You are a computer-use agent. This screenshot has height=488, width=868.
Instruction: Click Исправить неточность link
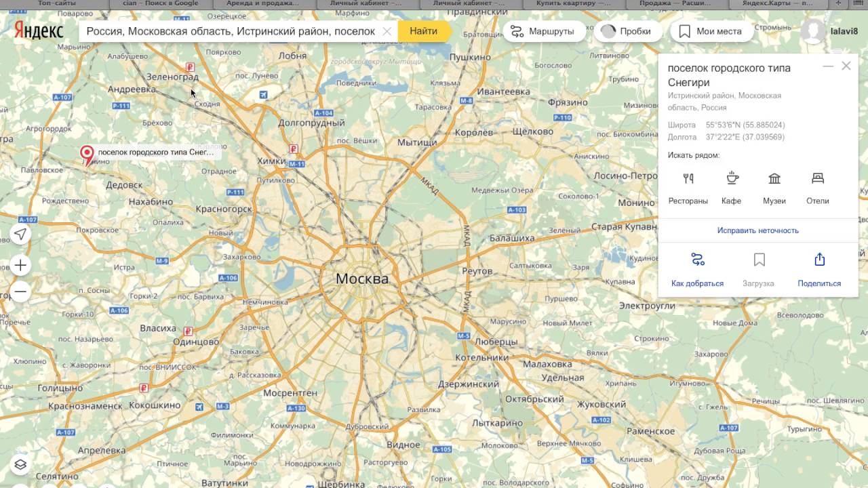pos(758,230)
